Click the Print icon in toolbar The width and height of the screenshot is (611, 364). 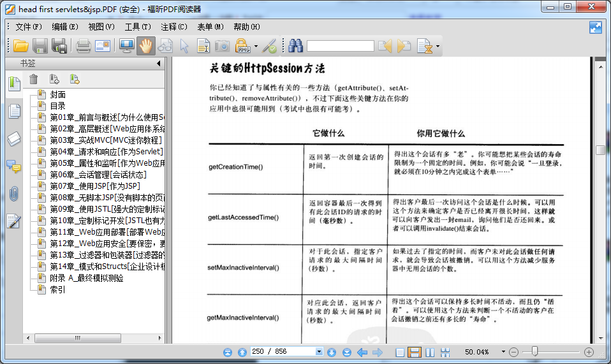(84, 46)
